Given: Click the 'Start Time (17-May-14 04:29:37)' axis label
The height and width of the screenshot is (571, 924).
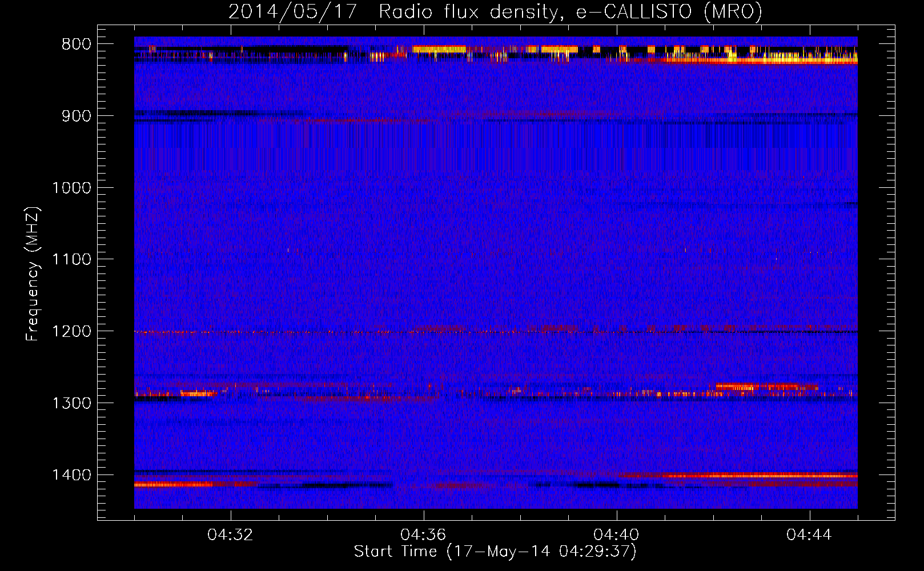Looking at the screenshot, I should click(x=495, y=552).
